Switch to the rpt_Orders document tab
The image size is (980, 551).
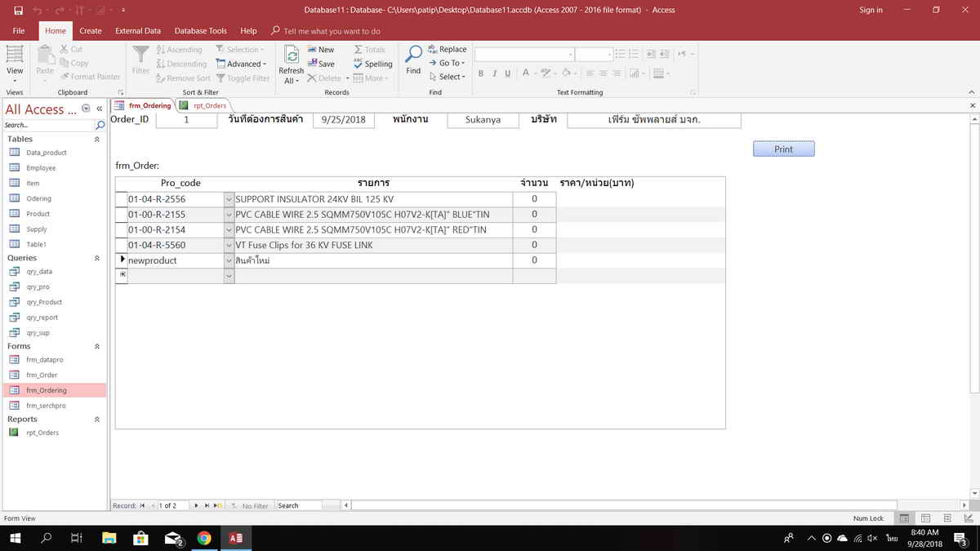203,105
